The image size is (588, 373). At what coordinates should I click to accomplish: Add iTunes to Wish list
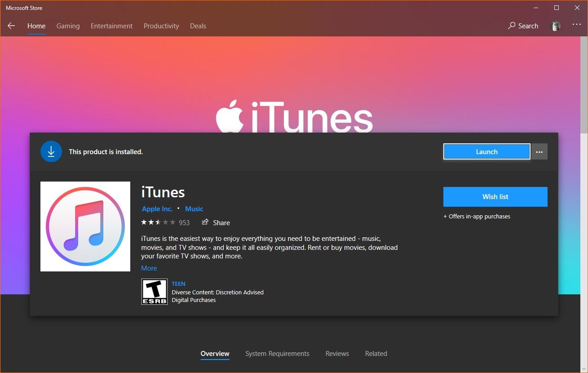(495, 197)
